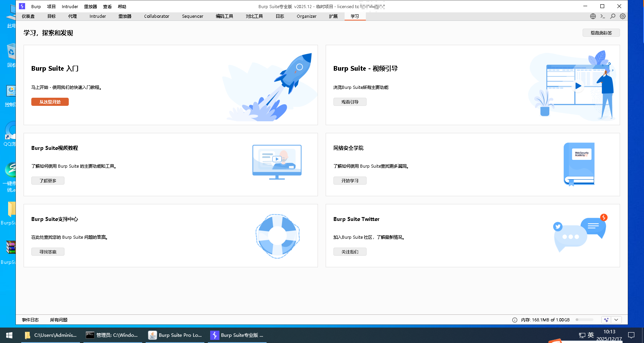Switch to the Collaborator tab
This screenshot has height=343, width=644.
point(156,16)
